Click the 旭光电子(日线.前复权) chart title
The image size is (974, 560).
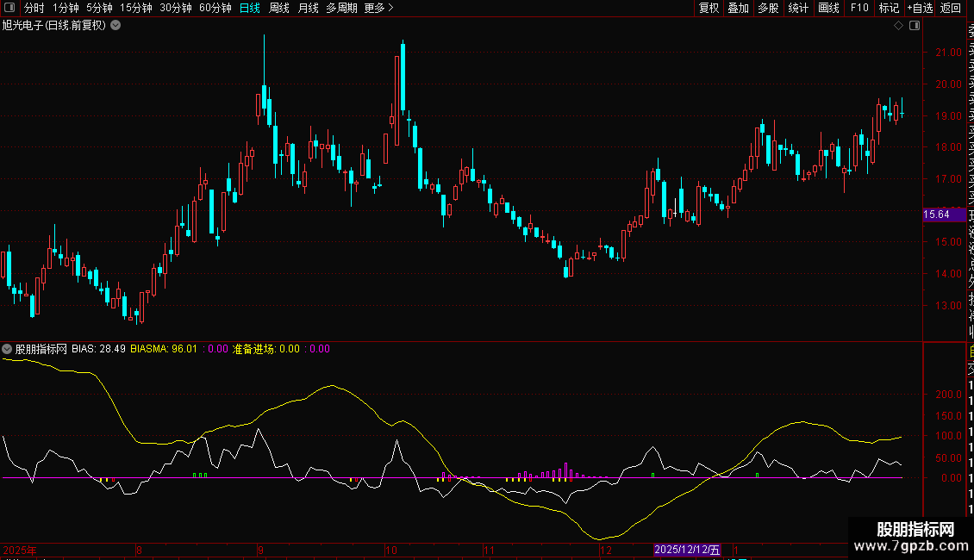coord(54,26)
